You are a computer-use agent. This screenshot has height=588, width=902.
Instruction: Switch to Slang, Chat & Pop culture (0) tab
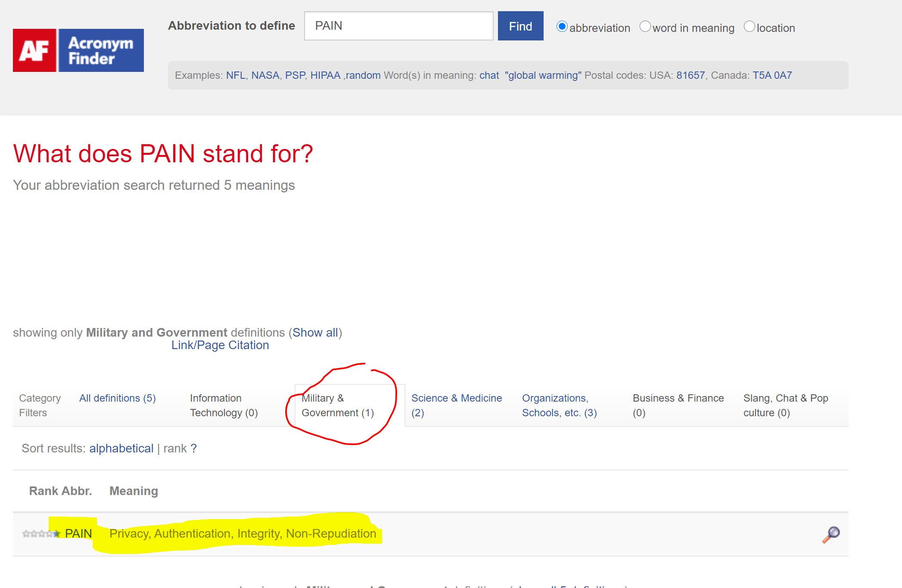pos(786,405)
